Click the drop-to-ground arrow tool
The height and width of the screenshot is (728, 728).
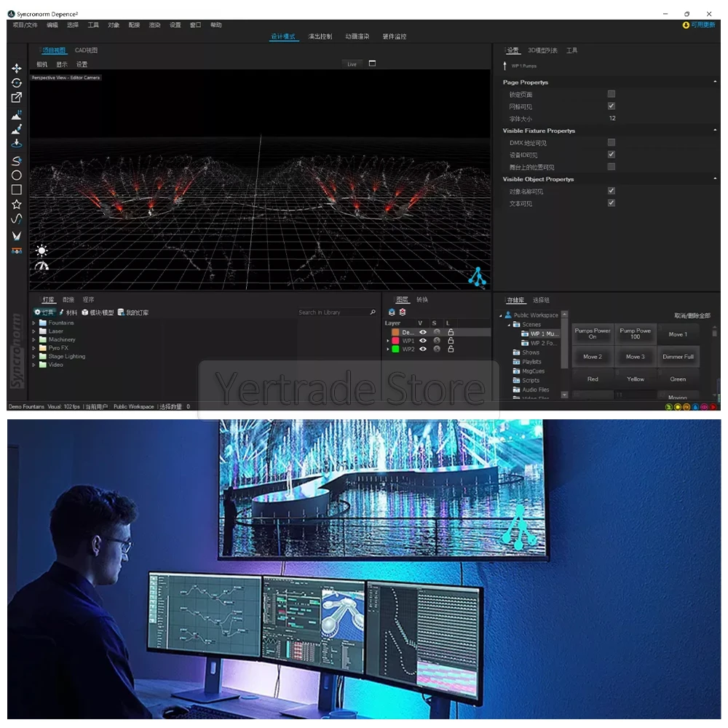point(17,143)
